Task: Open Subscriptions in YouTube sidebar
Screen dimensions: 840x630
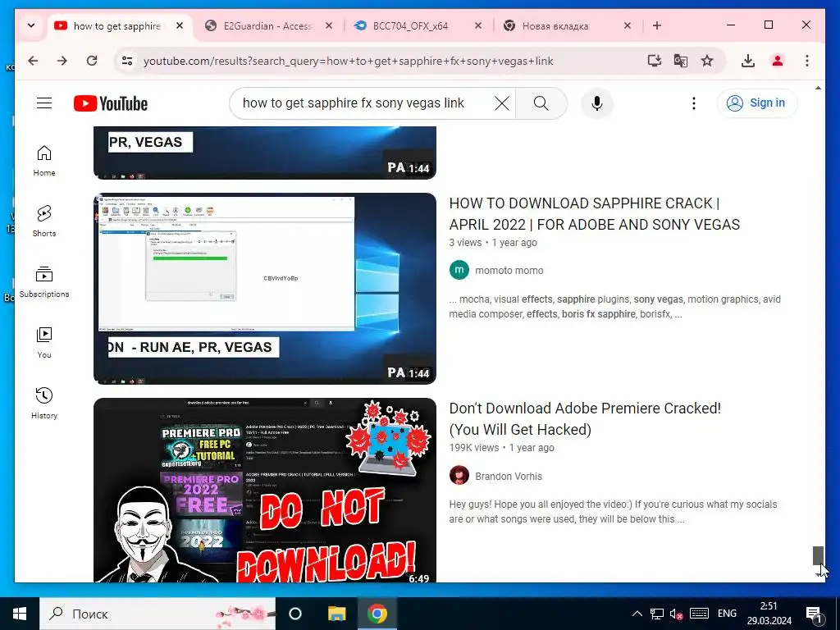Action: point(44,282)
